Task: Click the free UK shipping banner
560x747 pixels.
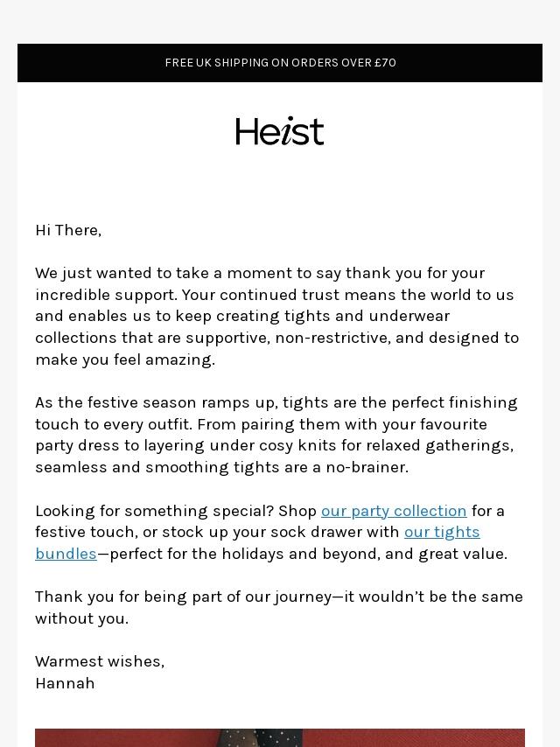Action: tap(280, 63)
